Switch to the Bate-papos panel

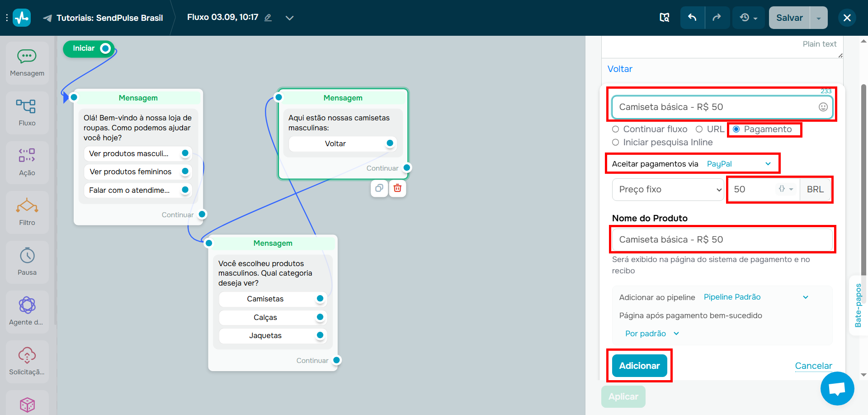[x=859, y=306]
